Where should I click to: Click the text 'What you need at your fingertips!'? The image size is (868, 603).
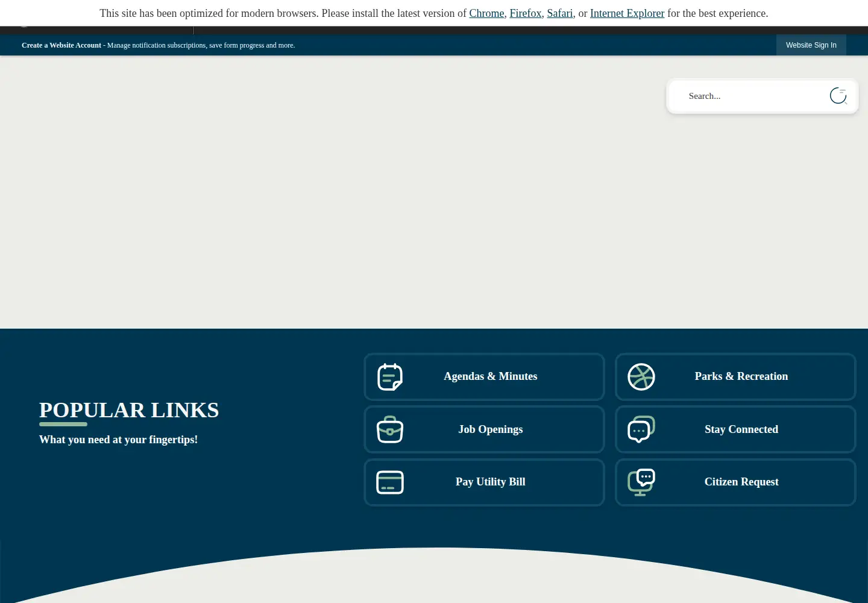(119, 440)
